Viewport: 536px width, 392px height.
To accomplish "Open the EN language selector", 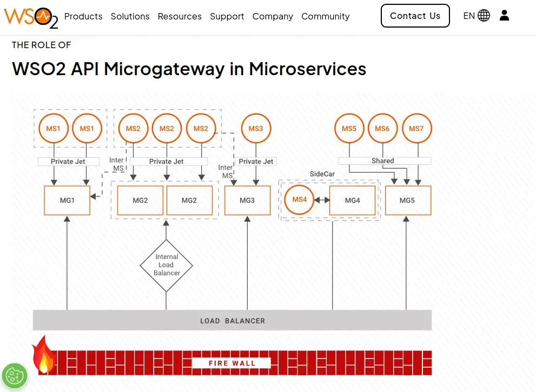I will [x=476, y=16].
